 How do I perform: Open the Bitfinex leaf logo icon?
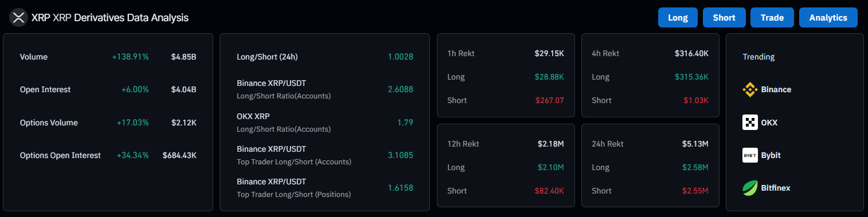pyautogui.click(x=750, y=188)
